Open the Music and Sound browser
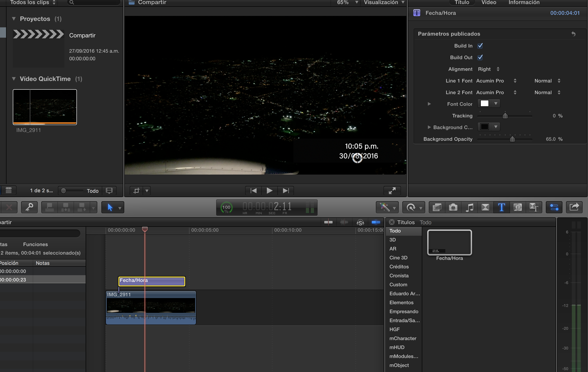 coord(469,207)
